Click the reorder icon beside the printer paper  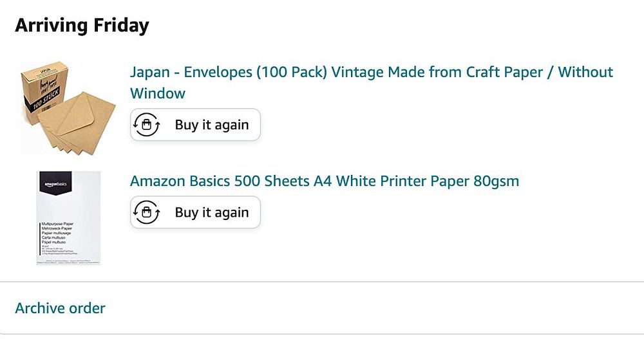(147, 212)
